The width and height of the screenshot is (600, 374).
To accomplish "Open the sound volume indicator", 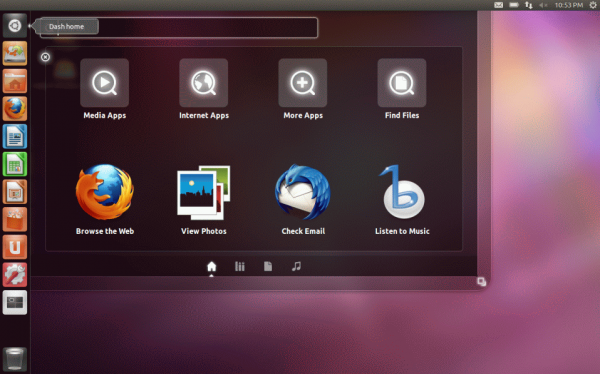I will click(x=543, y=5).
